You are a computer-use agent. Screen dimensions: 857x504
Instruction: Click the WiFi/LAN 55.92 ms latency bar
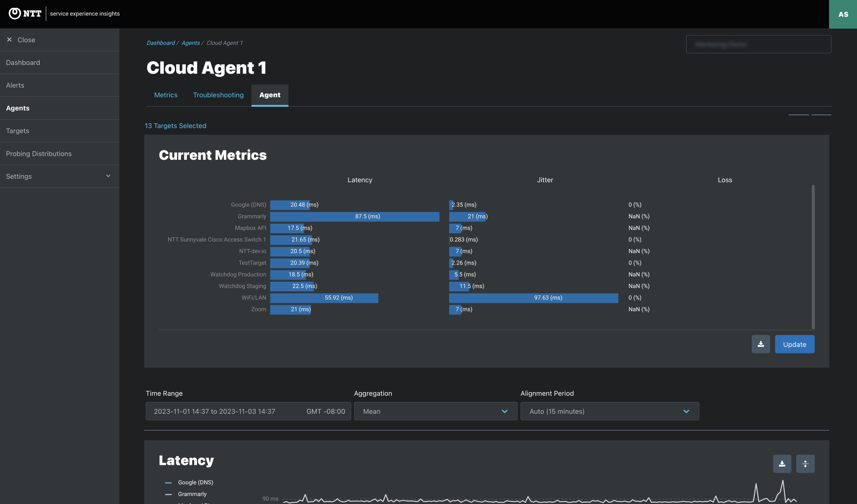[324, 298]
